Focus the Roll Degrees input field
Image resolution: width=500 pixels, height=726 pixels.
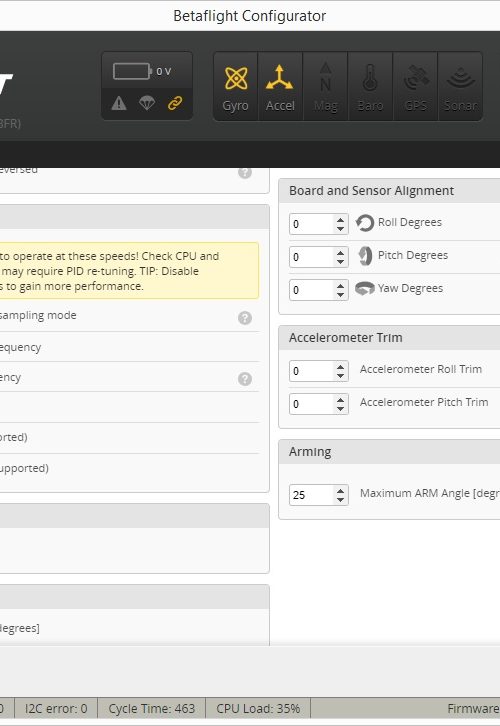point(319,224)
